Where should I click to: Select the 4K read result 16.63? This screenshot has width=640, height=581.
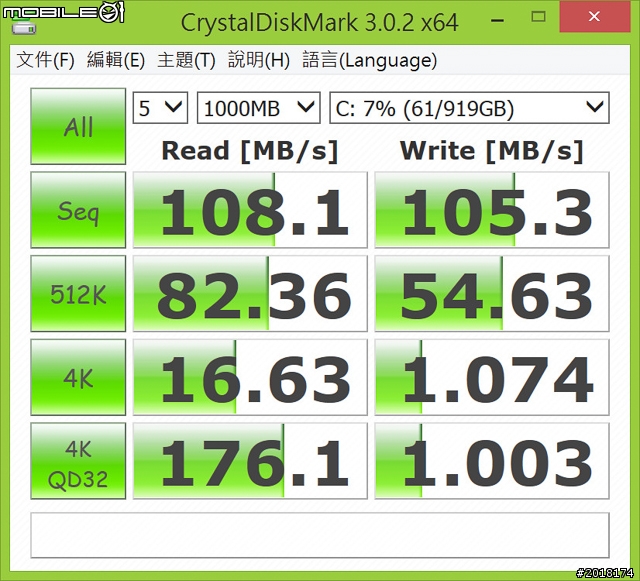250,377
